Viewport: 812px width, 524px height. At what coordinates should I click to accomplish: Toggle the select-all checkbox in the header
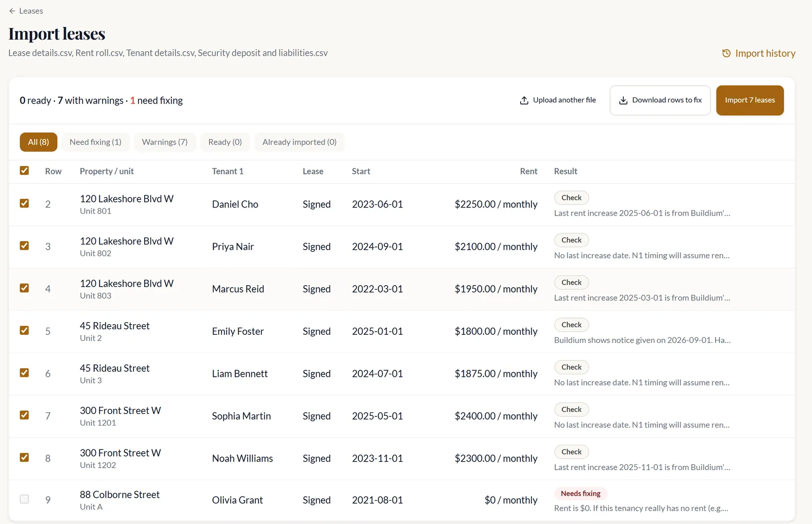click(x=24, y=170)
